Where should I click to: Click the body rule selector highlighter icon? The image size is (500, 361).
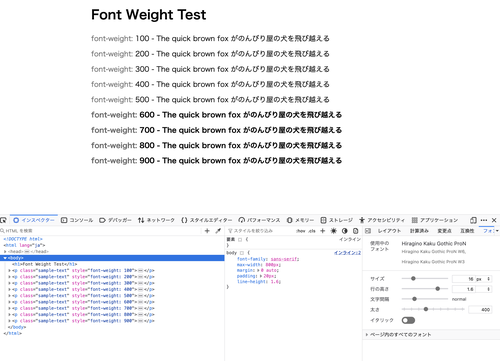242,253
